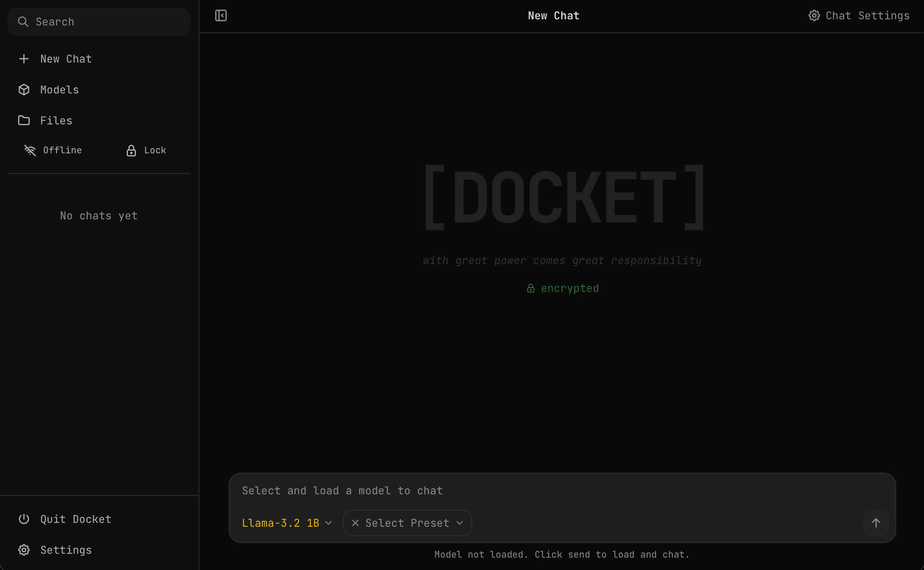Open the Llama-3.2 1B model dropdown
Viewport: 924px width, 570px height.
click(286, 522)
